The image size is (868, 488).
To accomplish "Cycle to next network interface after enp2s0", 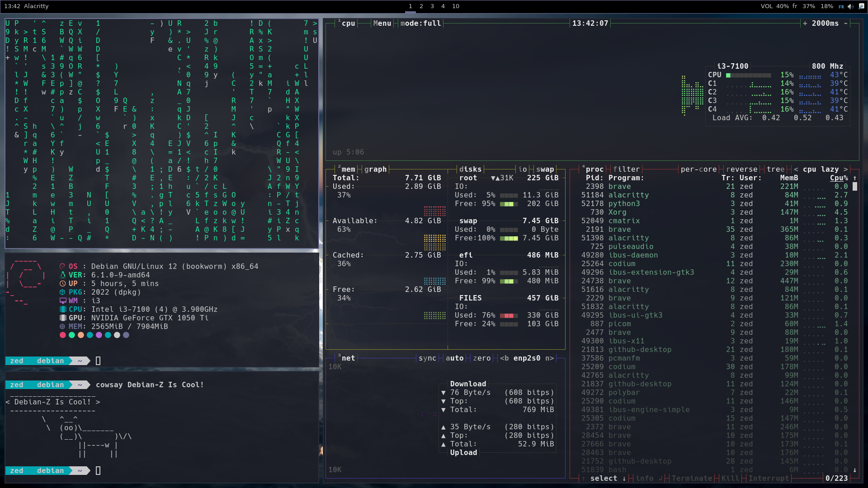I will (549, 358).
